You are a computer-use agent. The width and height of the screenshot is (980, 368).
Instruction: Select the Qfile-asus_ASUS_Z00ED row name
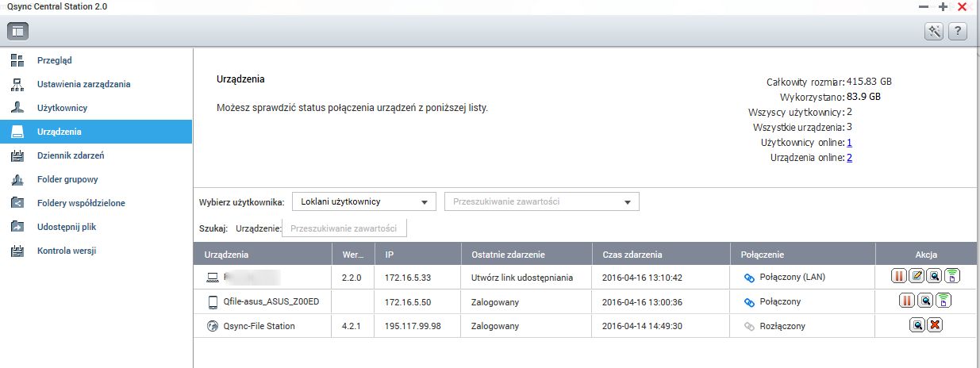[271, 302]
